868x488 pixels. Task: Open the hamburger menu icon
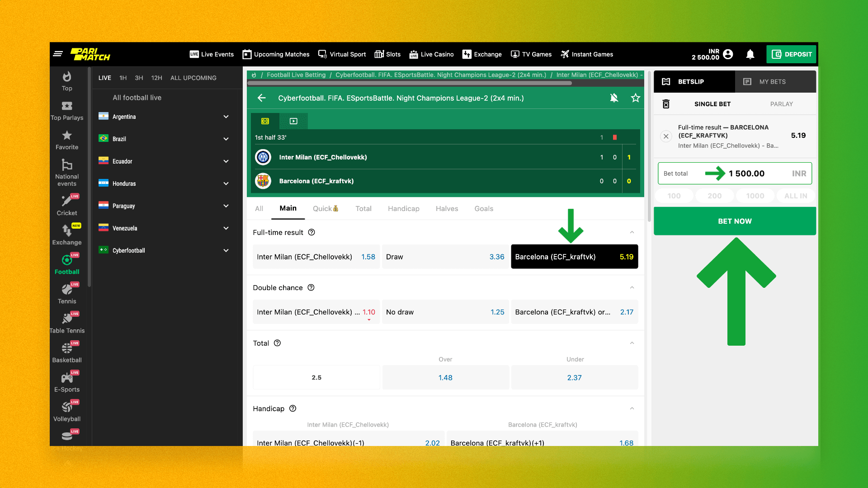tap(58, 54)
